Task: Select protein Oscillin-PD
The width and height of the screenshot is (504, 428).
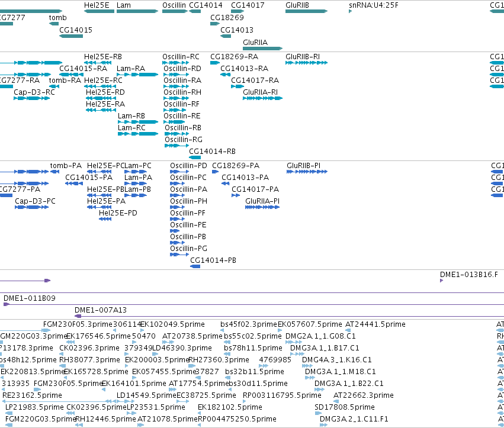Action: click(179, 172)
